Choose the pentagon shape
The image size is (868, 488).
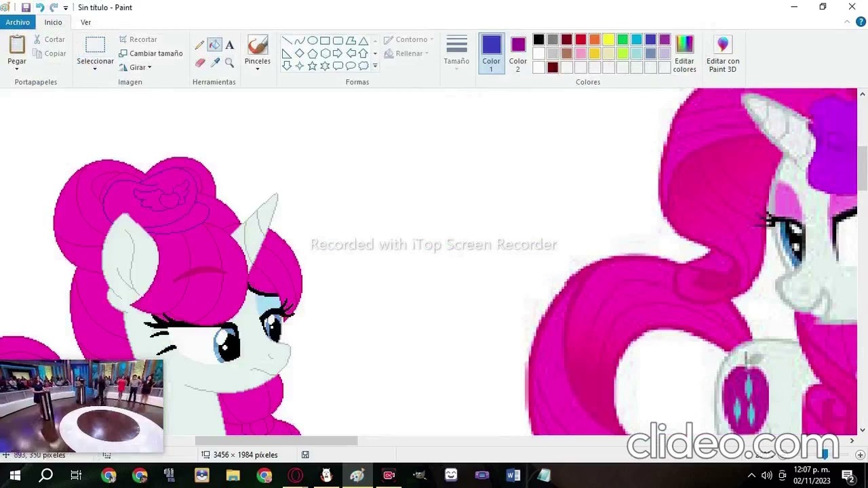pos(313,54)
